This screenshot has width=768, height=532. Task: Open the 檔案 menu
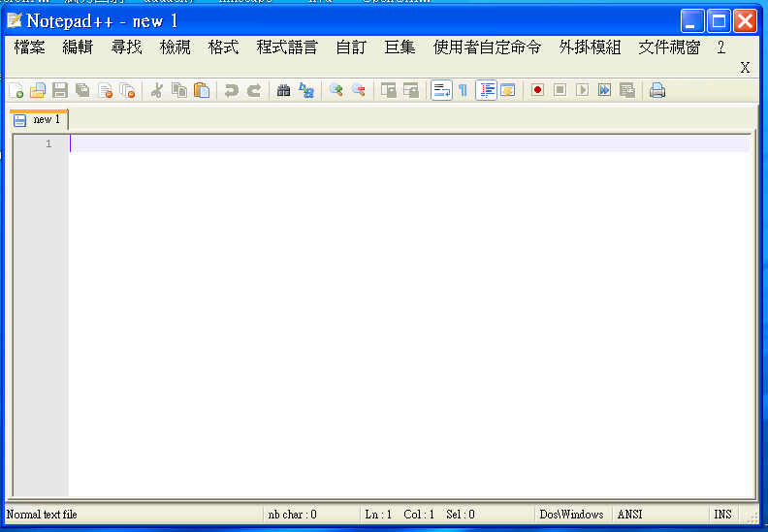[x=29, y=47]
